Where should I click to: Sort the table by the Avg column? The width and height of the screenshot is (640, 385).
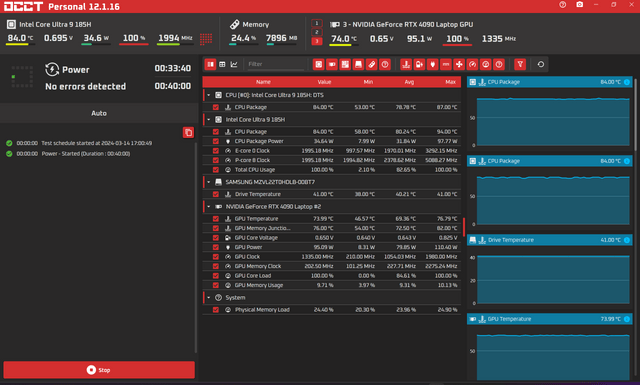(x=409, y=82)
